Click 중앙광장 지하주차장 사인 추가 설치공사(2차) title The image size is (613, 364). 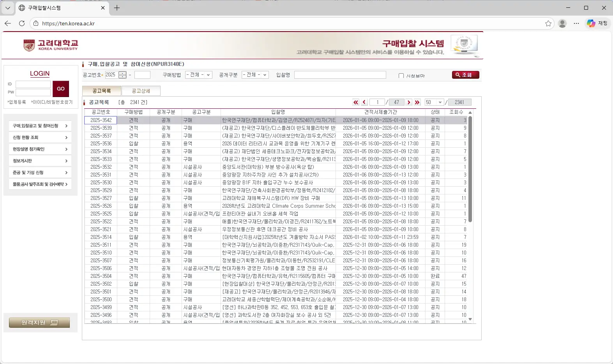(270, 175)
